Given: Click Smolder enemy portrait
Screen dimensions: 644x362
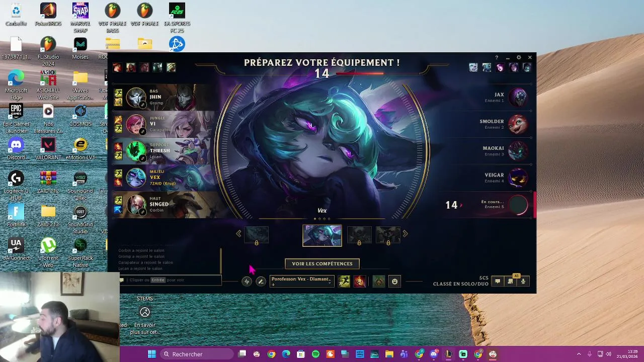Looking at the screenshot, I should 518,124.
